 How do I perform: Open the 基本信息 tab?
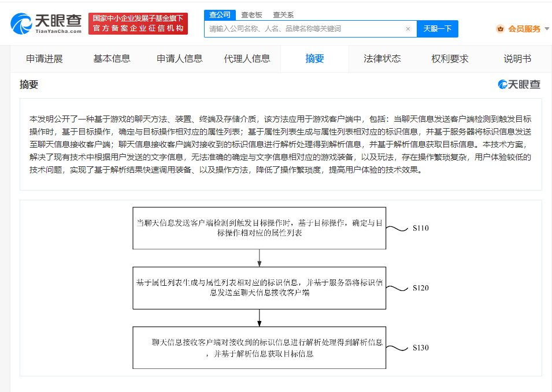click(112, 59)
